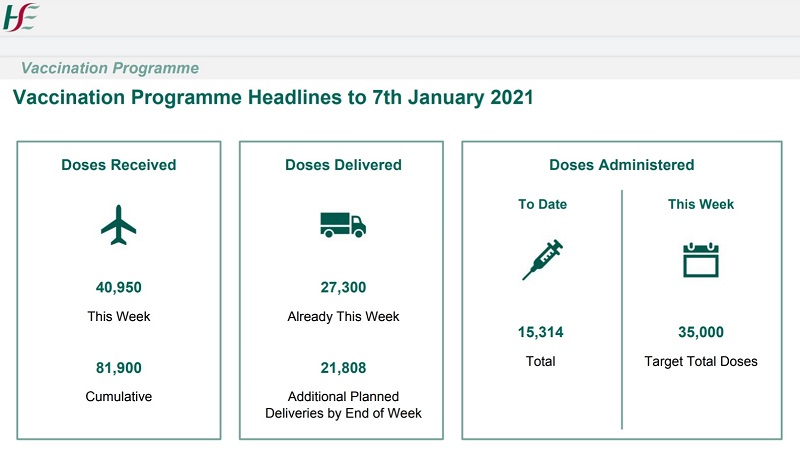Screen dimensions: 800x472
Task: Click the Additional Planned Deliveries label
Action: [x=343, y=405]
